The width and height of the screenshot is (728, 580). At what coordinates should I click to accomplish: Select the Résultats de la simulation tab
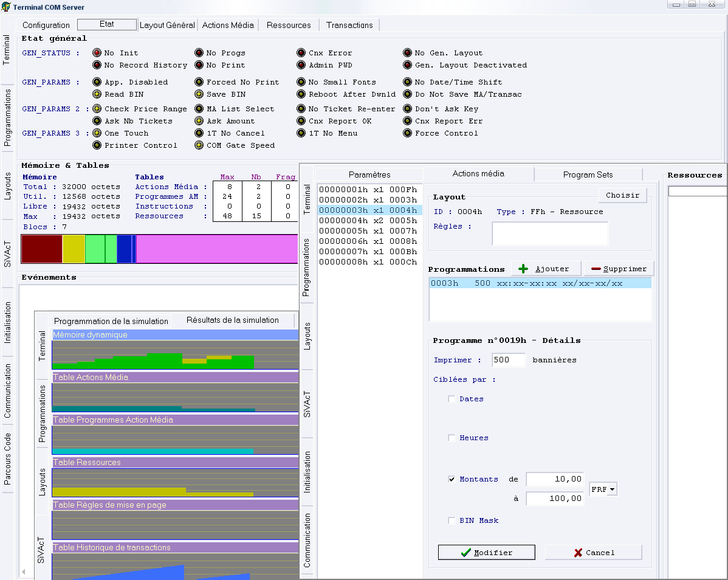(x=232, y=320)
